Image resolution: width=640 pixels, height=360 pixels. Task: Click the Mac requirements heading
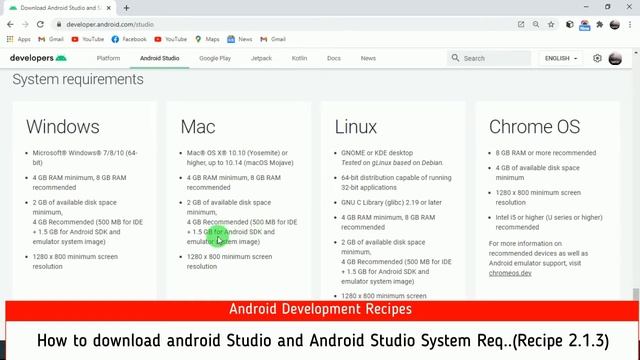coord(198,127)
